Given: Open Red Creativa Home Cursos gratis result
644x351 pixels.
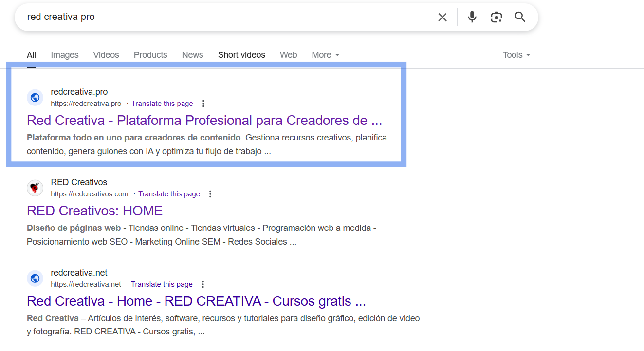Looking at the screenshot, I should tap(196, 301).
